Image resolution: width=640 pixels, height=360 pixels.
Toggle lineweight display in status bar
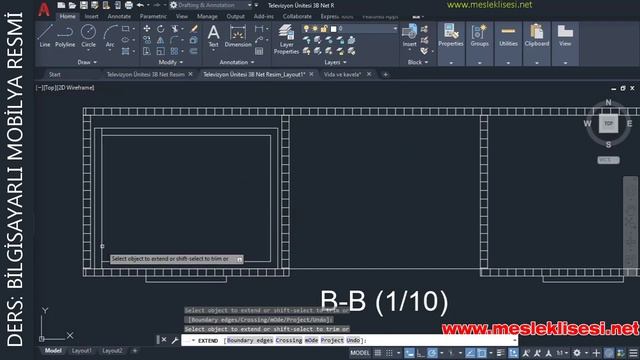point(500,353)
